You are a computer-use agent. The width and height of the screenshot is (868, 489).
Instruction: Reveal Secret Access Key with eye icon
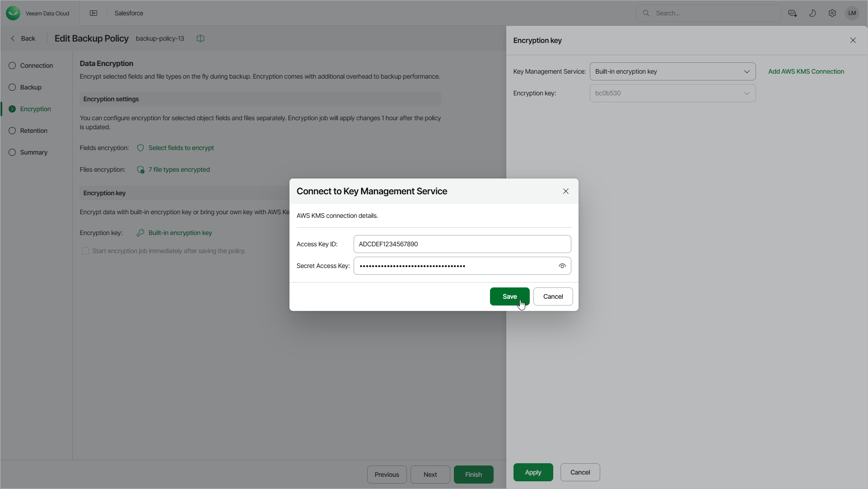562,266
